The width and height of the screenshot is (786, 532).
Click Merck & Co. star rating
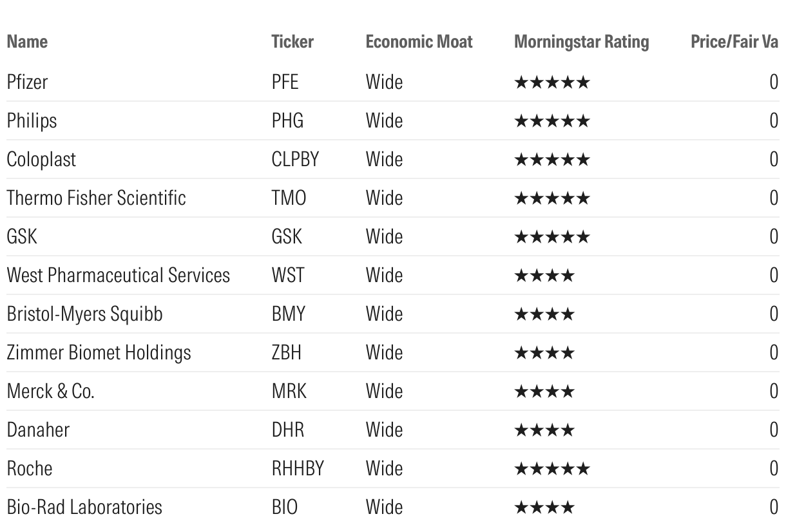[544, 391]
